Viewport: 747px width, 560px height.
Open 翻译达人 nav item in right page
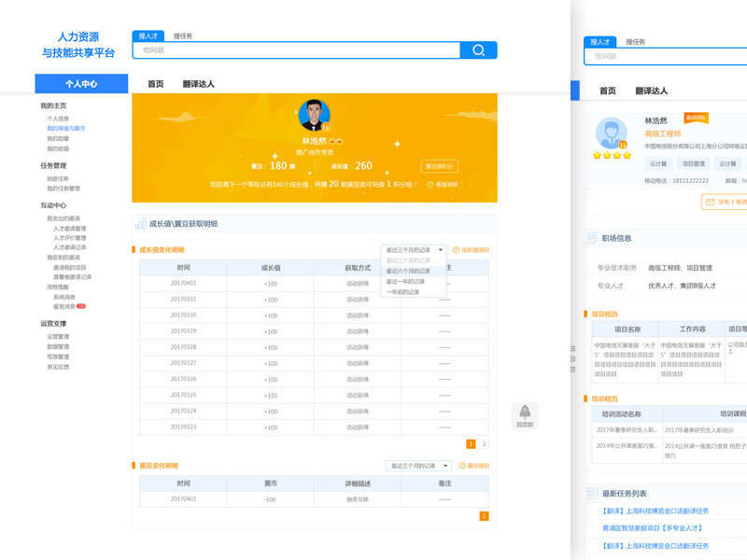coord(651,91)
